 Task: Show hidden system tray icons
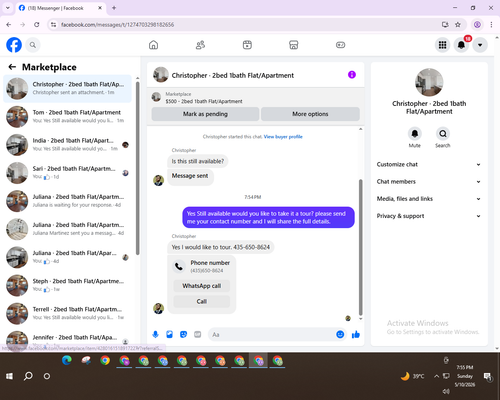coord(436,376)
